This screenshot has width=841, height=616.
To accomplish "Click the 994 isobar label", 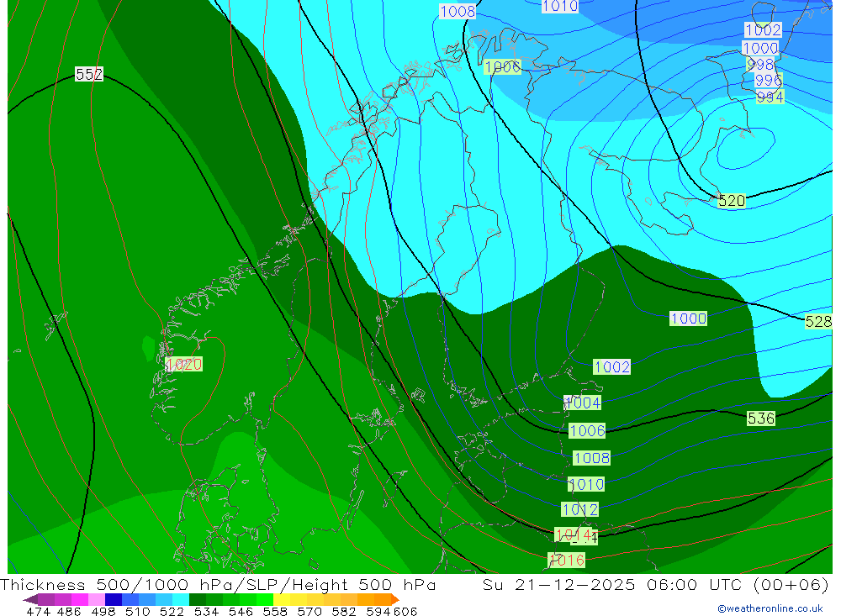I will (770, 97).
